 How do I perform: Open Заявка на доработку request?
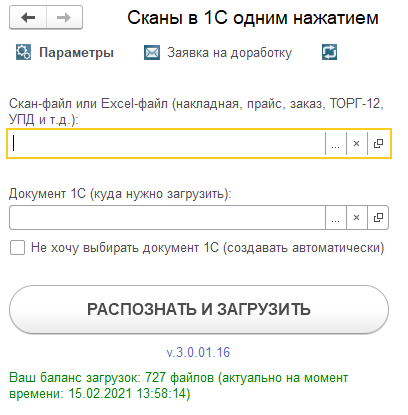[x=229, y=53]
